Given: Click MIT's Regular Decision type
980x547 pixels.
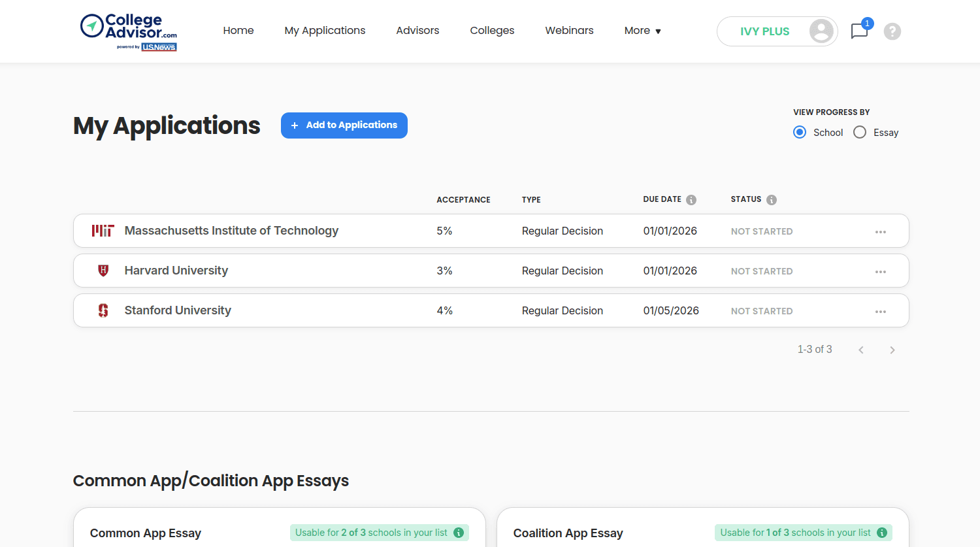Looking at the screenshot, I should [x=562, y=231].
